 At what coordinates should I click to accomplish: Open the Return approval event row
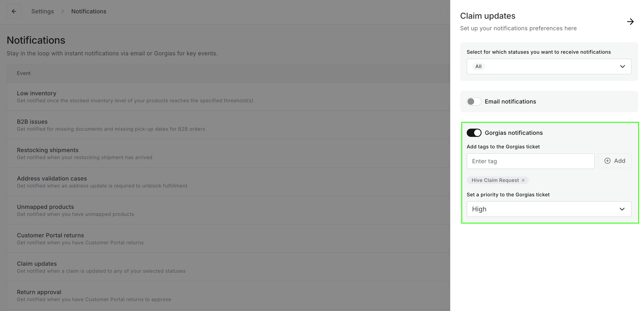click(228, 296)
